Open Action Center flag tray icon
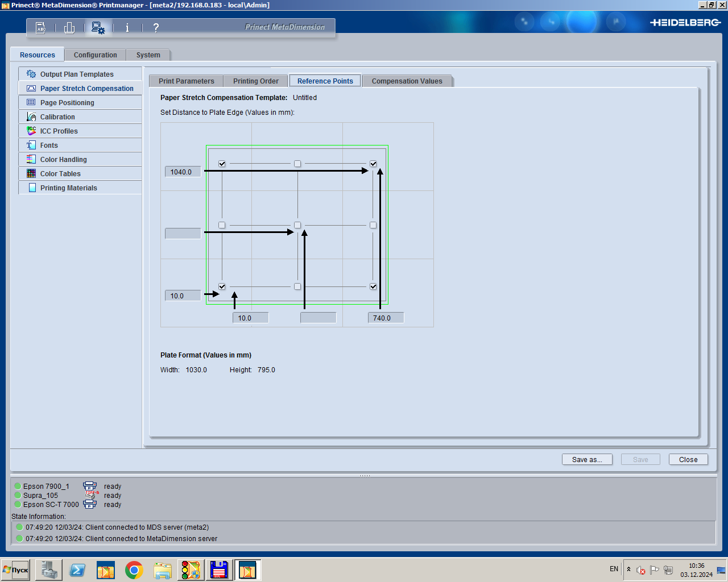This screenshot has height=582, width=728. click(x=655, y=570)
